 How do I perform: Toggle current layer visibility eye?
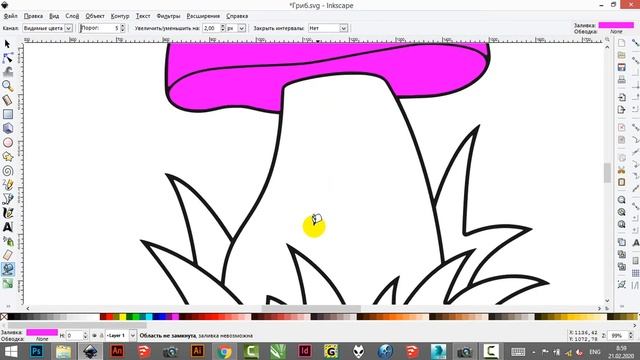(94, 336)
